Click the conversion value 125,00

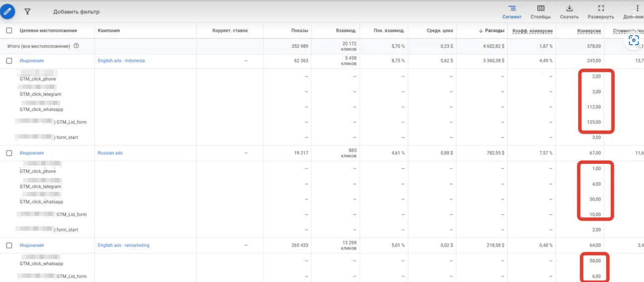(594, 122)
